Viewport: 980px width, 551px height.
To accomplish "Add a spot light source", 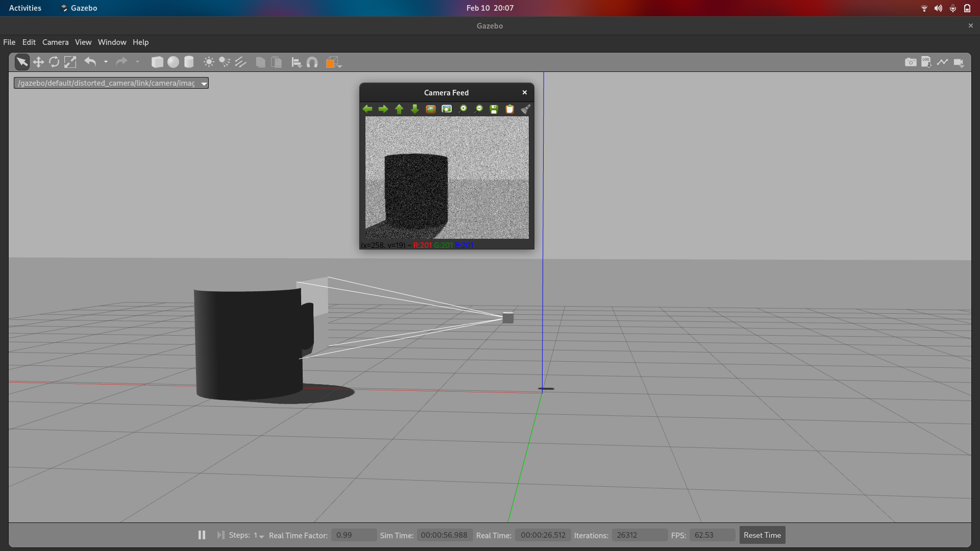I will click(225, 62).
